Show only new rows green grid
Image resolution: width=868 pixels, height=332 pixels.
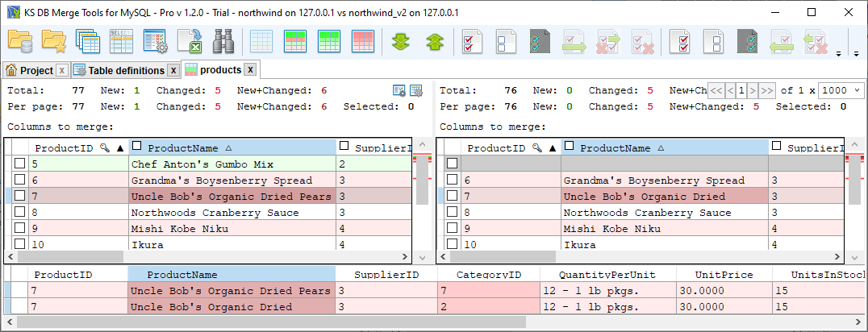click(x=329, y=42)
